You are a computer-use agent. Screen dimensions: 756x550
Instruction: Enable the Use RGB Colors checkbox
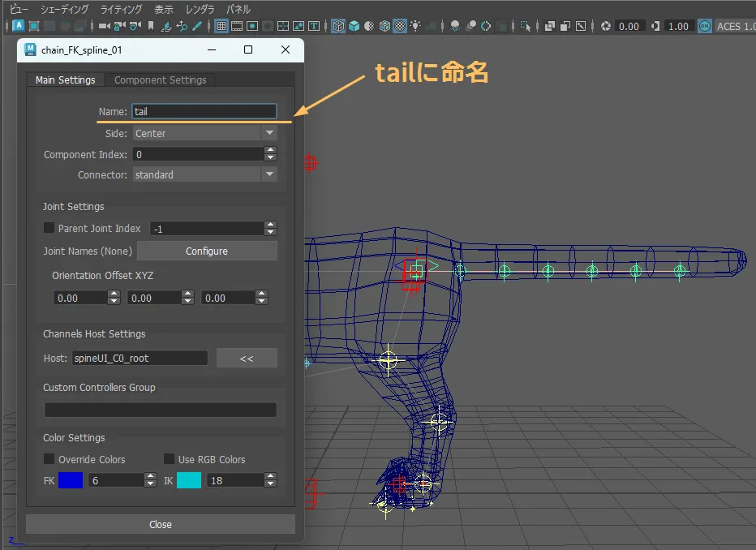coord(169,459)
